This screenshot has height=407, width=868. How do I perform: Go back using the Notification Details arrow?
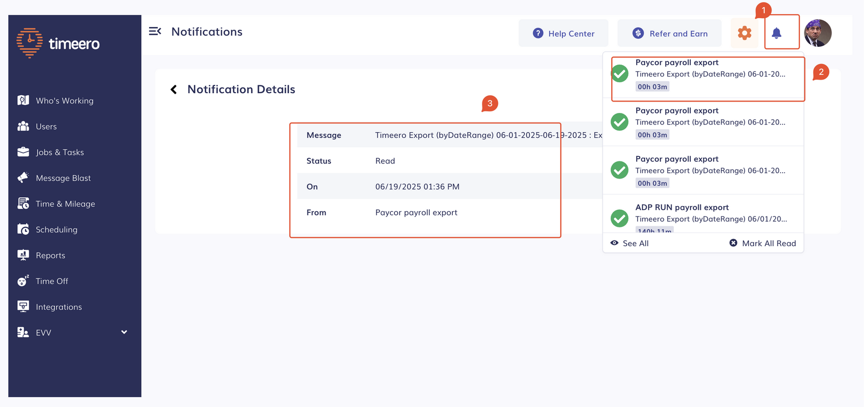[x=174, y=90]
